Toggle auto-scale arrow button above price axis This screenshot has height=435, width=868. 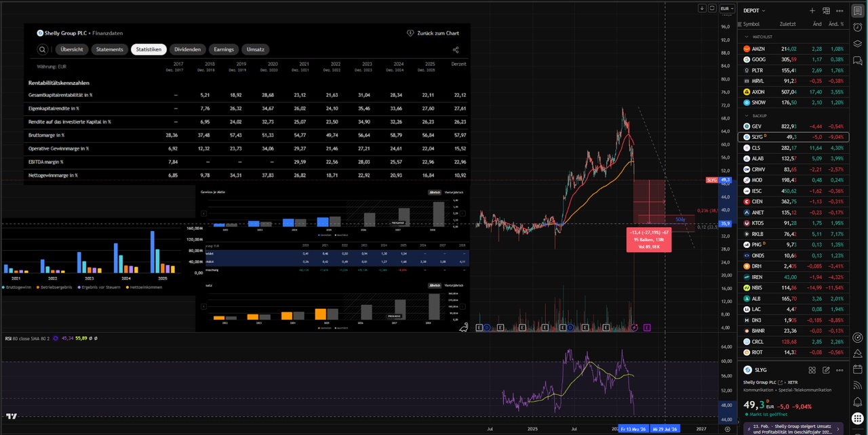[702, 8]
